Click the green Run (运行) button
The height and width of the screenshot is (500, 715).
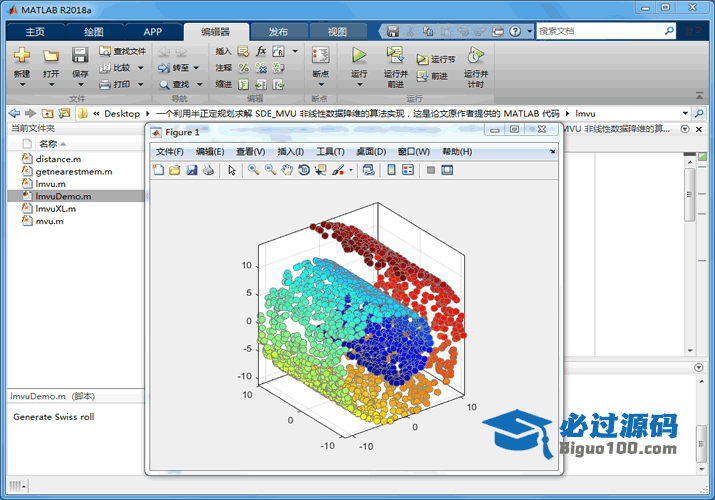[359, 55]
